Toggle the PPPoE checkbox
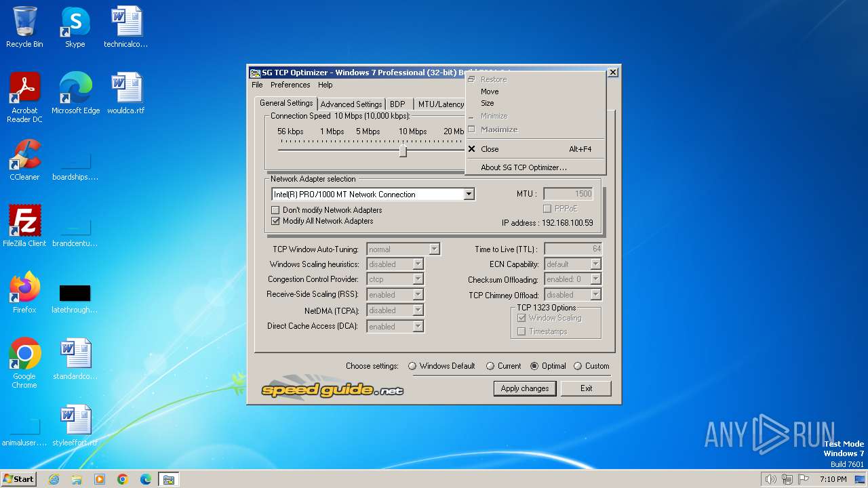868x488 pixels. [x=547, y=209]
